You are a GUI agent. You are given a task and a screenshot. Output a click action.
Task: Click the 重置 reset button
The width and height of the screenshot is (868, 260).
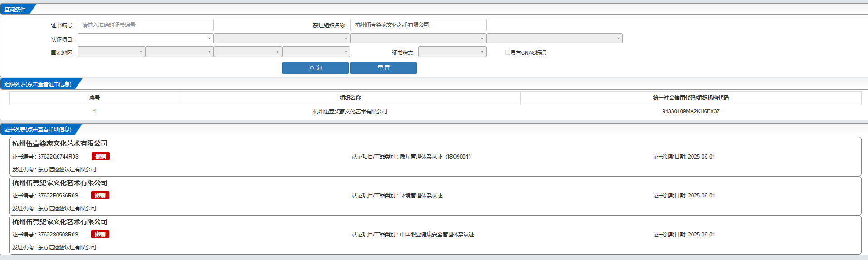coord(383,68)
